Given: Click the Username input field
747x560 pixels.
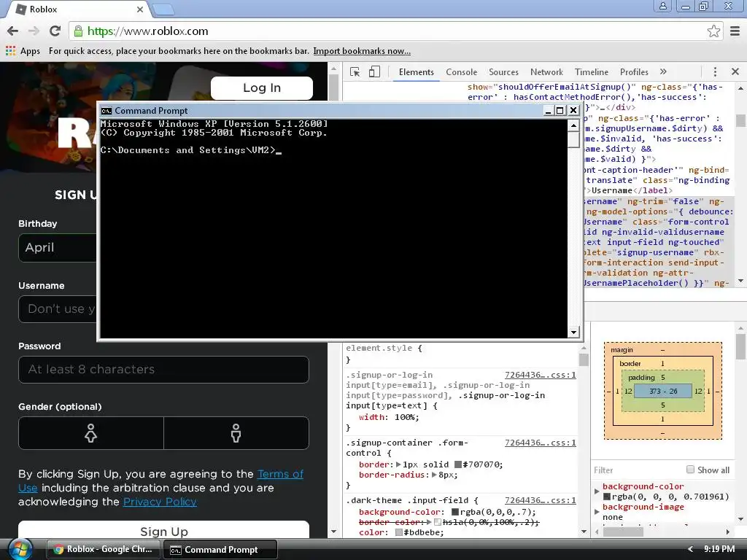Looking at the screenshot, I should pos(58,309).
